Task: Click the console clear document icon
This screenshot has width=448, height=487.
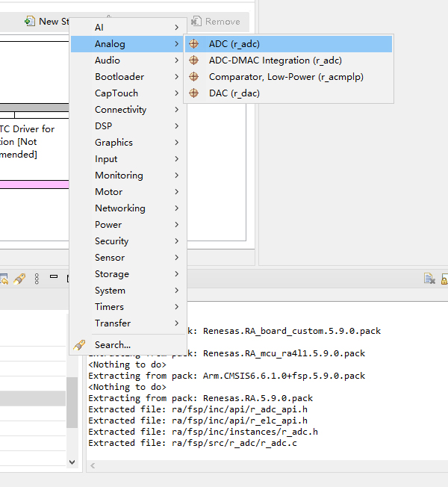Action: point(429,279)
